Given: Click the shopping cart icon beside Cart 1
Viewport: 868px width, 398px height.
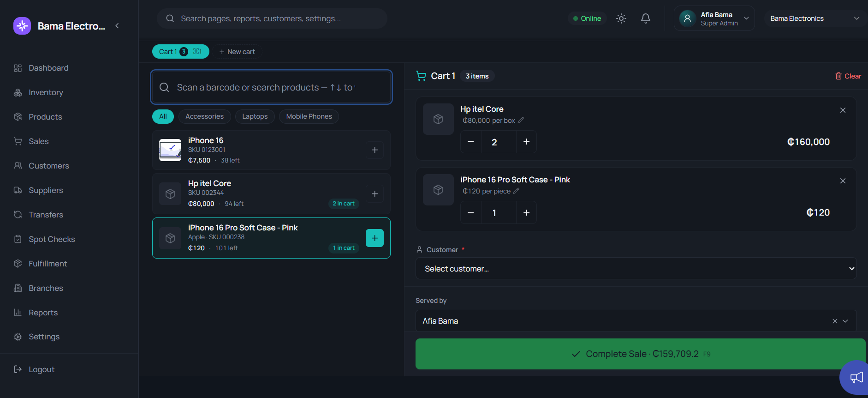Looking at the screenshot, I should (x=421, y=76).
